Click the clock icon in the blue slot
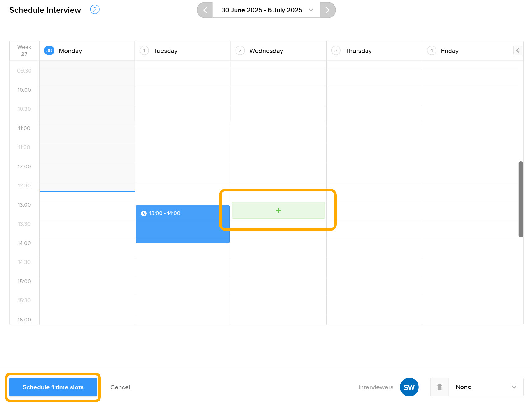 [144, 213]
